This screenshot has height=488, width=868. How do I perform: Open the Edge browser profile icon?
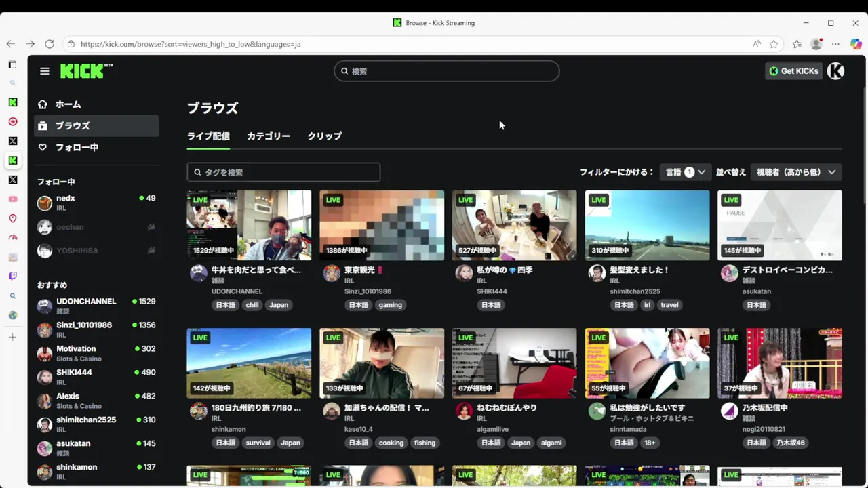(816, 44)
